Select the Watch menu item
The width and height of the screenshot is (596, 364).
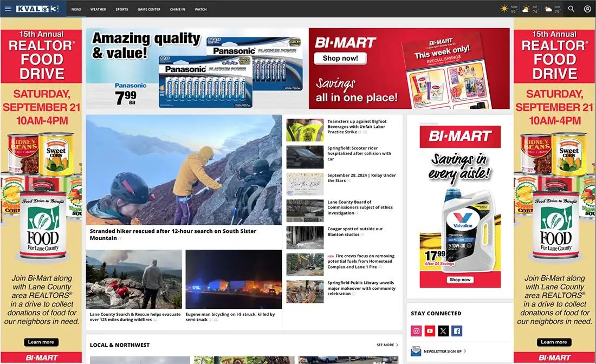coord(200,9)
